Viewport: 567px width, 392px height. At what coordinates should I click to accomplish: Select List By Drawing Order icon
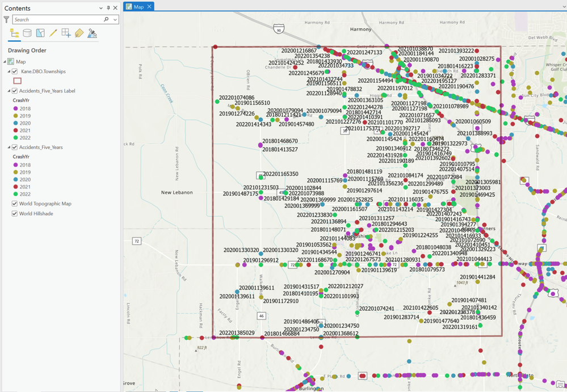tap(14, 33)
